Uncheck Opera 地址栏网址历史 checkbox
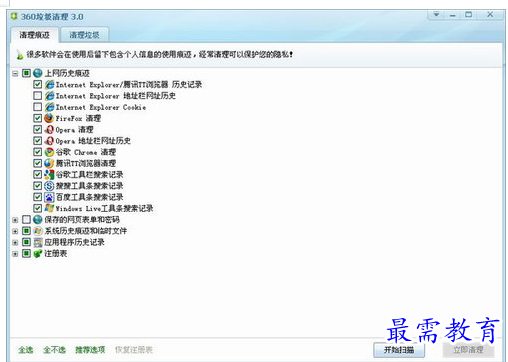Image resolution: width=508 pixels, height=362 pixels. point(37,141)
